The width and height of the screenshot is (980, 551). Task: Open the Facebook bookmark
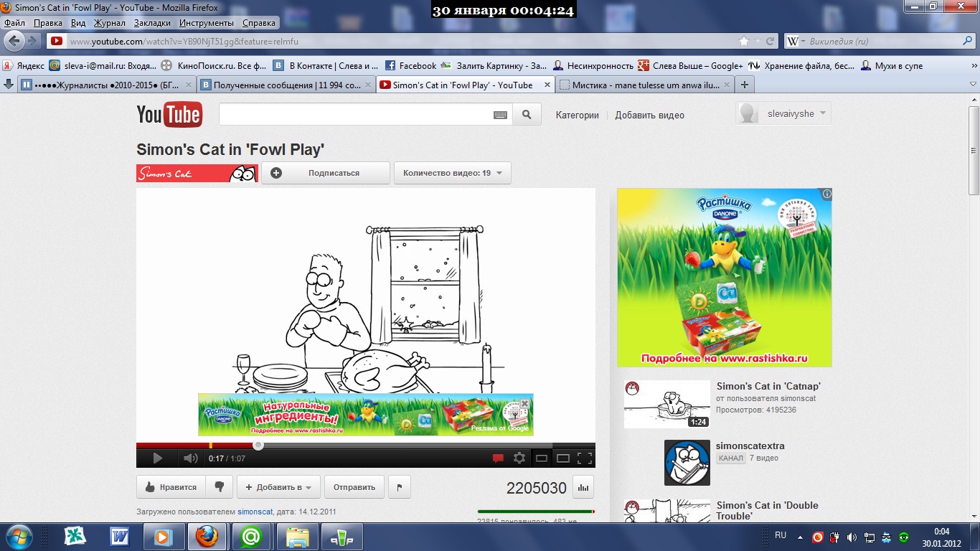click(411, 65)
